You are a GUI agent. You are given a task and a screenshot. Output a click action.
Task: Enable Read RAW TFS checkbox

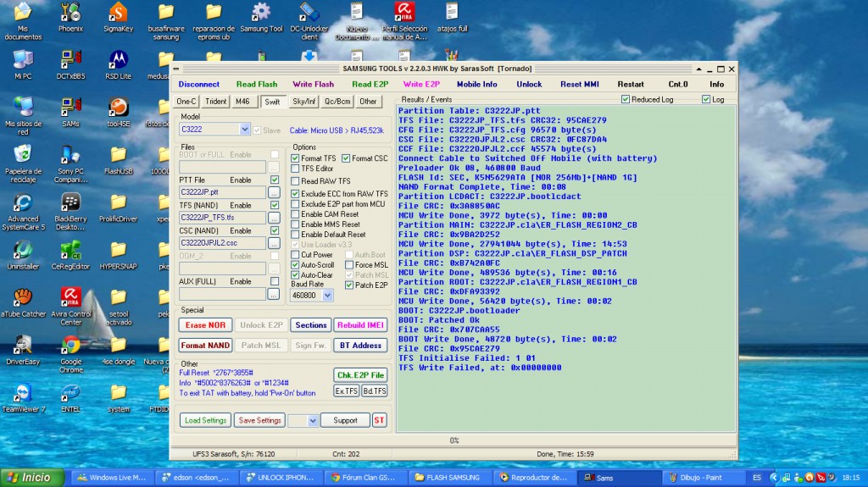click(295, 181)
